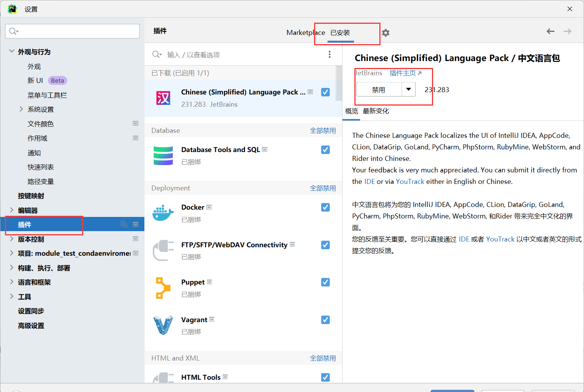
Task: Go back with the left arrow
Action: 551,31
